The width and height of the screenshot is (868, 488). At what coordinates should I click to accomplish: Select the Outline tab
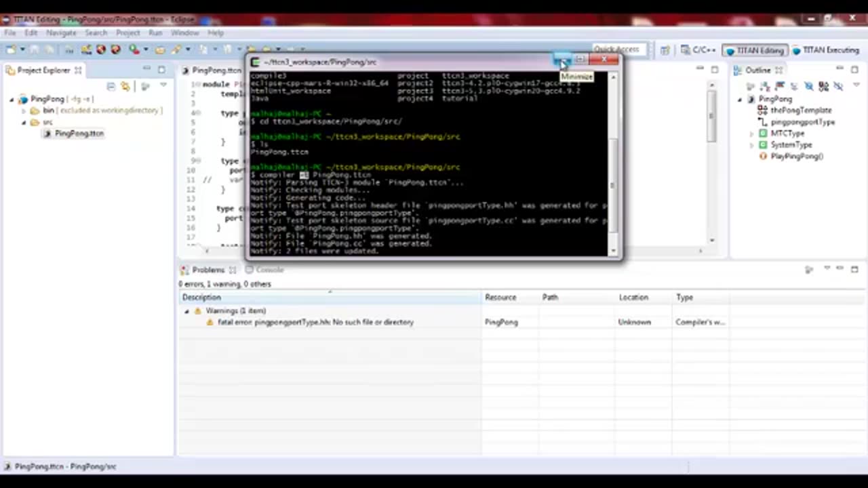pyautogui.click(x=758, y=70)
